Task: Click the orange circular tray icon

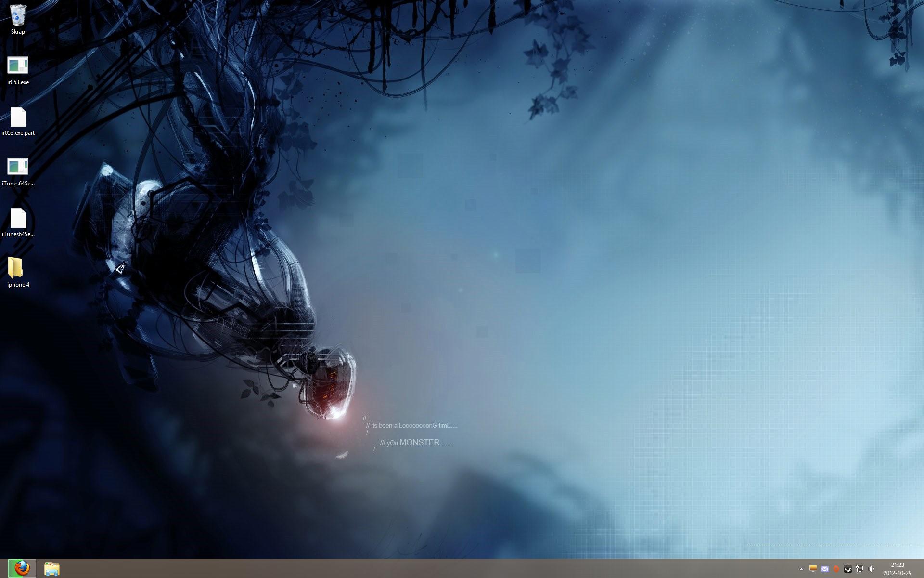Action: click(x=836, y=569)
